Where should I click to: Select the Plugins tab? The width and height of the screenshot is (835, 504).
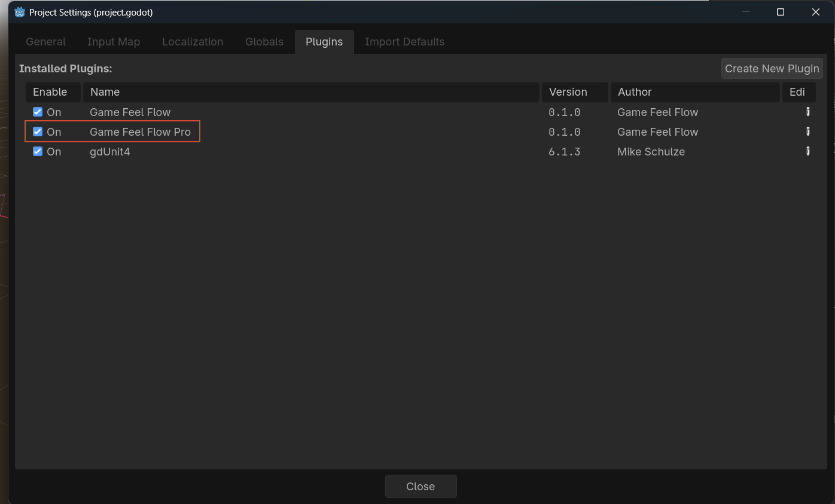(x=324, y=42)
